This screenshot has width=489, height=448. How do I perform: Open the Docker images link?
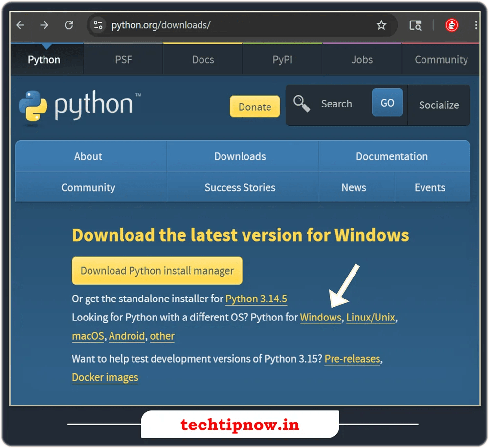[x=105, y=377]
